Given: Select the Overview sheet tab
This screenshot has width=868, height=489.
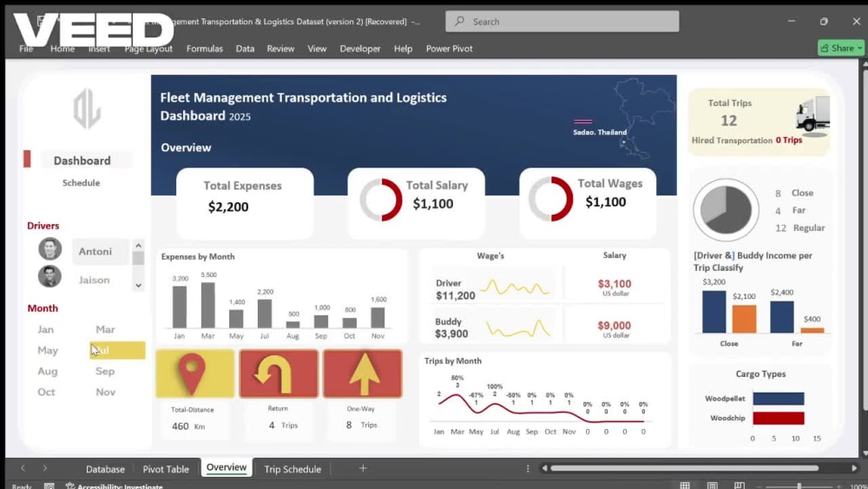Looking at the screenshot, I should pos(227,467).
